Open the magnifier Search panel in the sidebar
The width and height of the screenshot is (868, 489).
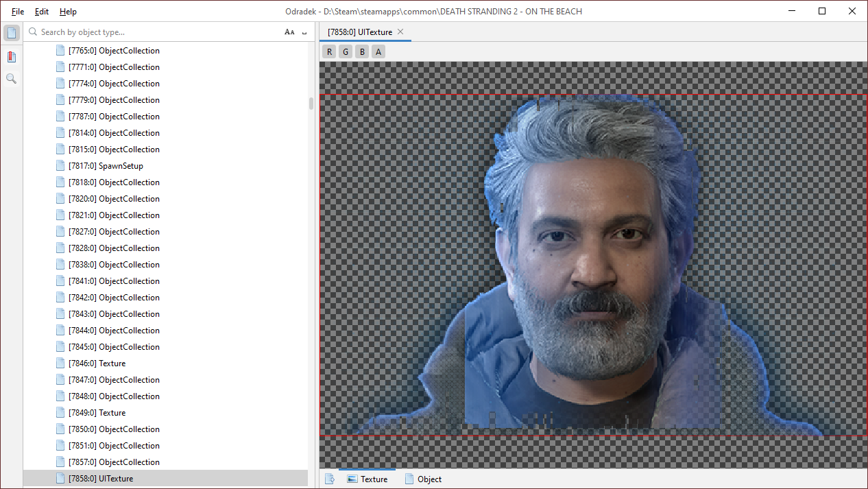(12, 79)
